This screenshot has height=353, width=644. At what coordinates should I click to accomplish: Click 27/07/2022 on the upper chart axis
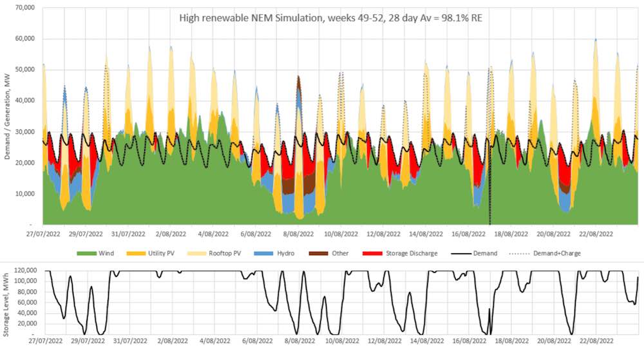click(43, 234)
